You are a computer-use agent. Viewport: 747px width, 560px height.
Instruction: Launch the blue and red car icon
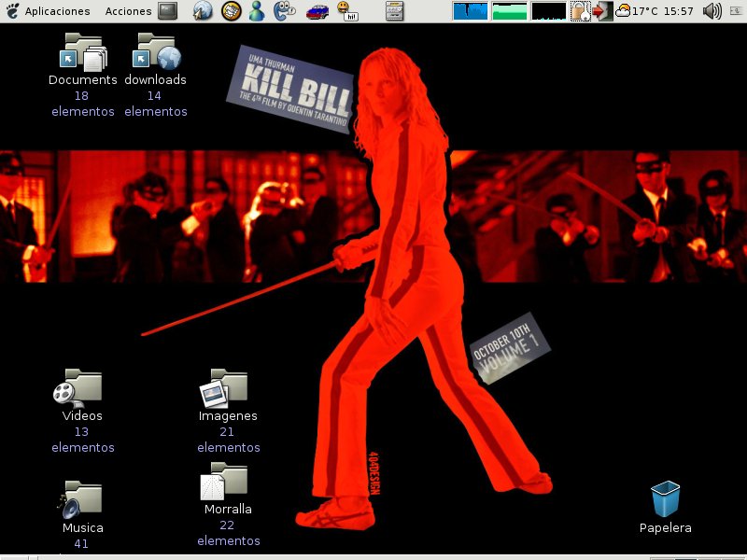click(317, 11)
